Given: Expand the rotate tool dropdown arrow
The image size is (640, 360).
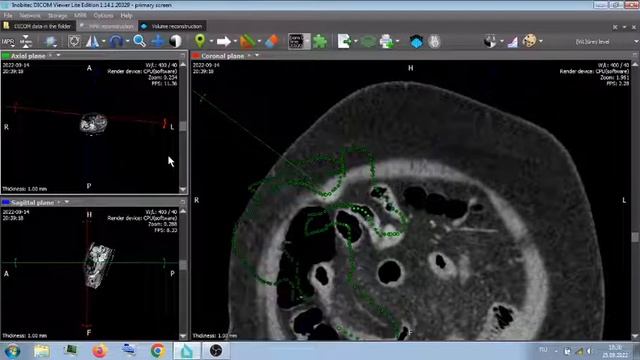Looking at the screenshot, I should tap(127, 41).
